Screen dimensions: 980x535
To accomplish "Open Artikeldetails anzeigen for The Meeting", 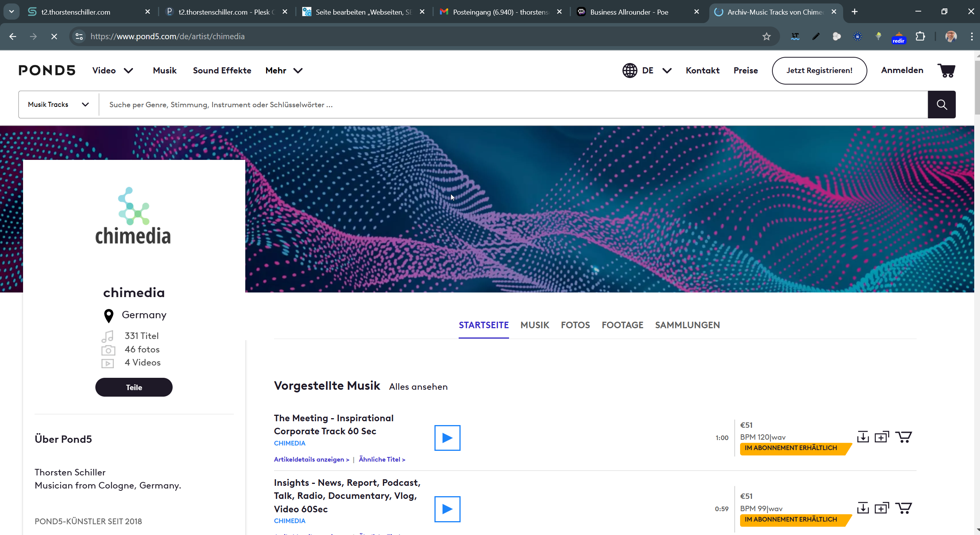I will coord(311,459).
